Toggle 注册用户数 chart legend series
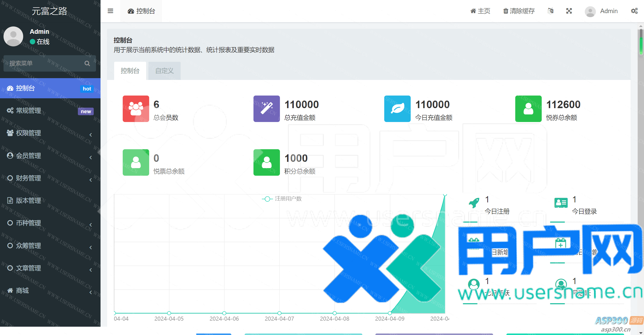The image size is (644, 335). tap(282, 199)
